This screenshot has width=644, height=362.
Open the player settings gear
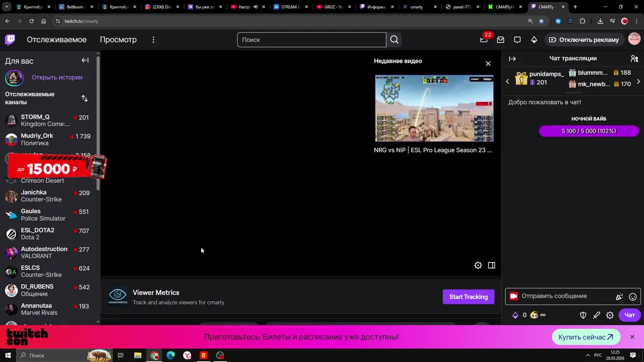point(478,265)
